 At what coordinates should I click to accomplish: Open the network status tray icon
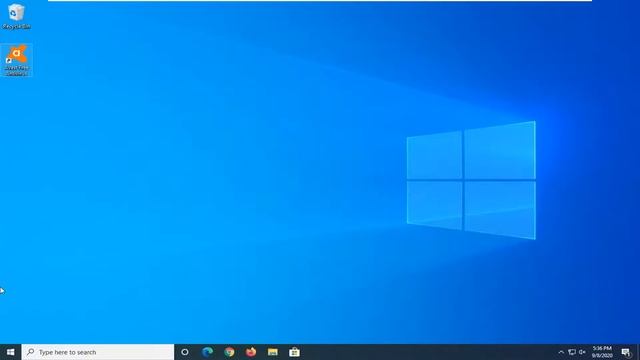click(x=572, y=352)
